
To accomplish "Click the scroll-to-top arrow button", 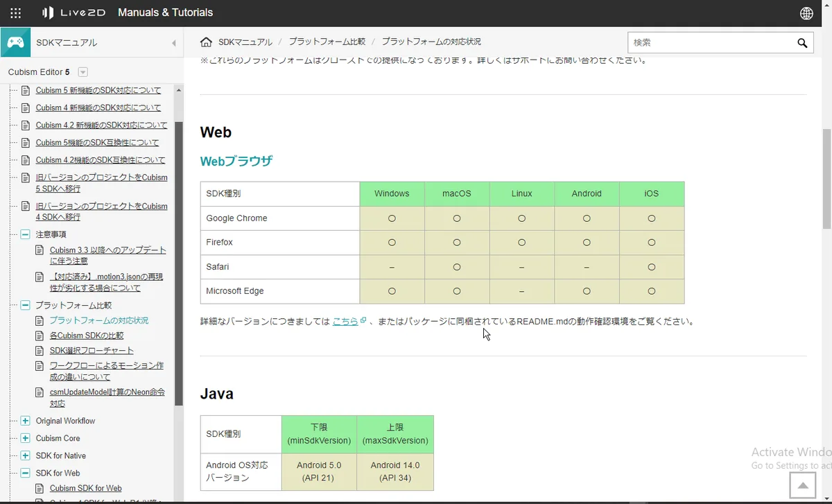I will tap(802, 485).
